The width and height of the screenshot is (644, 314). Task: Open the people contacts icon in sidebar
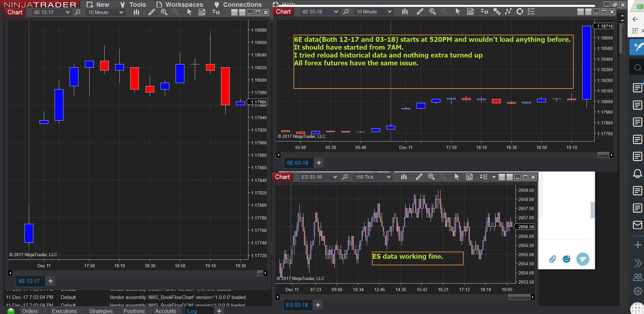click(x=637, y=277)
